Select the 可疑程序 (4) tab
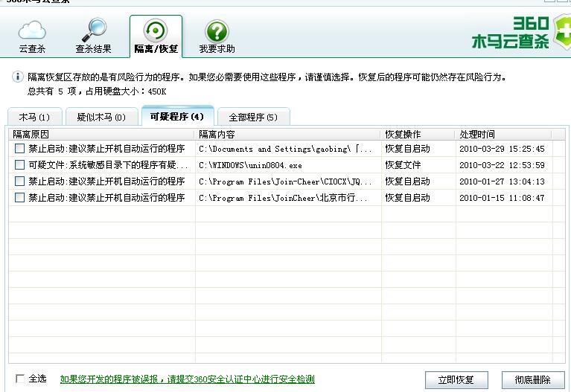The height and width of the screenshot is (392, 571). 177,116
